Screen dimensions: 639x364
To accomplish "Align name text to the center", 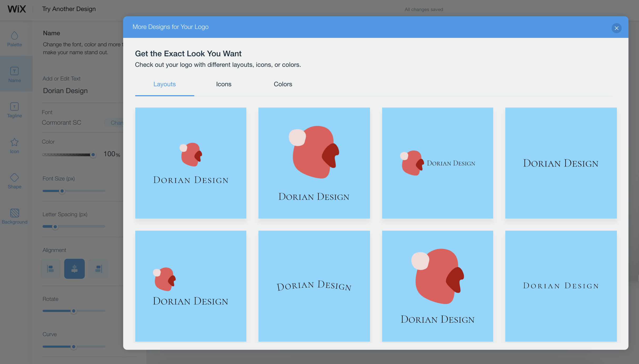I will click(x=74, y=269).
